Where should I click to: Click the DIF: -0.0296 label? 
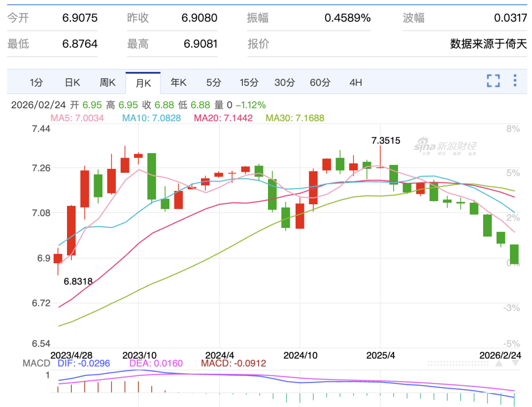[84, 363]
